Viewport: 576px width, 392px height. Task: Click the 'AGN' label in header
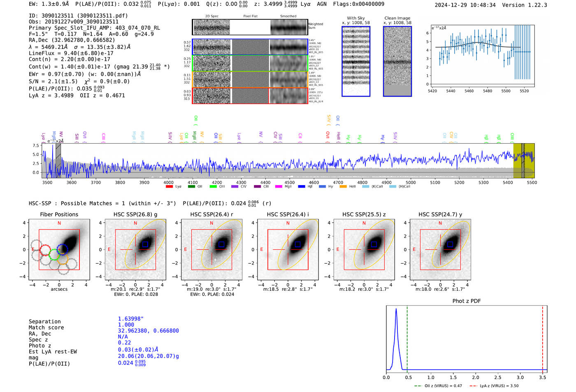pos(322,4)
